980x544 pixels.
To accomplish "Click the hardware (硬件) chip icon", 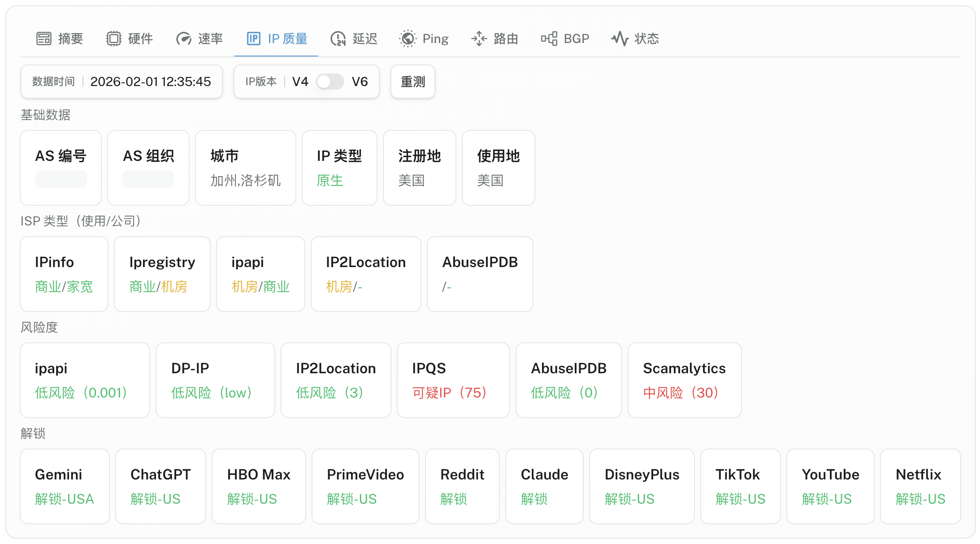I will 113,39.
